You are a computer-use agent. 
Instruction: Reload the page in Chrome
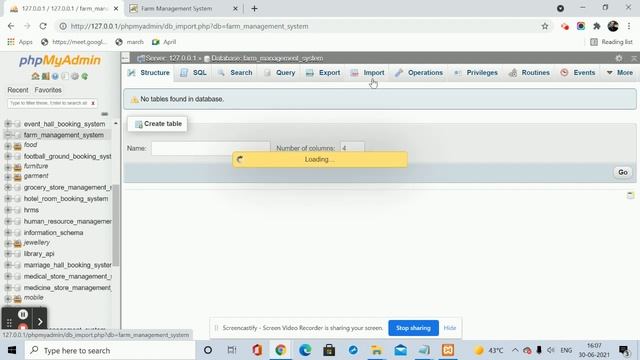click(x=43, y=26)
